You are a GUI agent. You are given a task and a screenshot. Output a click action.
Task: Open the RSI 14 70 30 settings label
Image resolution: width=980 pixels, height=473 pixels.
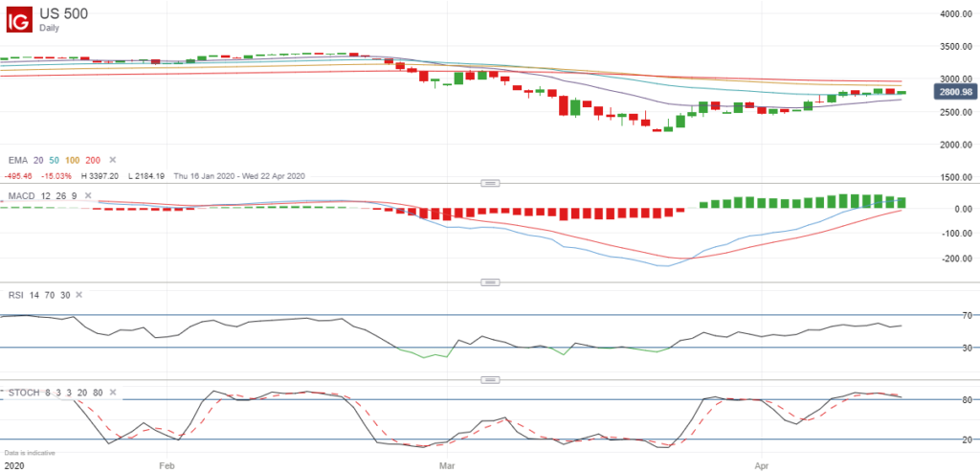38,294
